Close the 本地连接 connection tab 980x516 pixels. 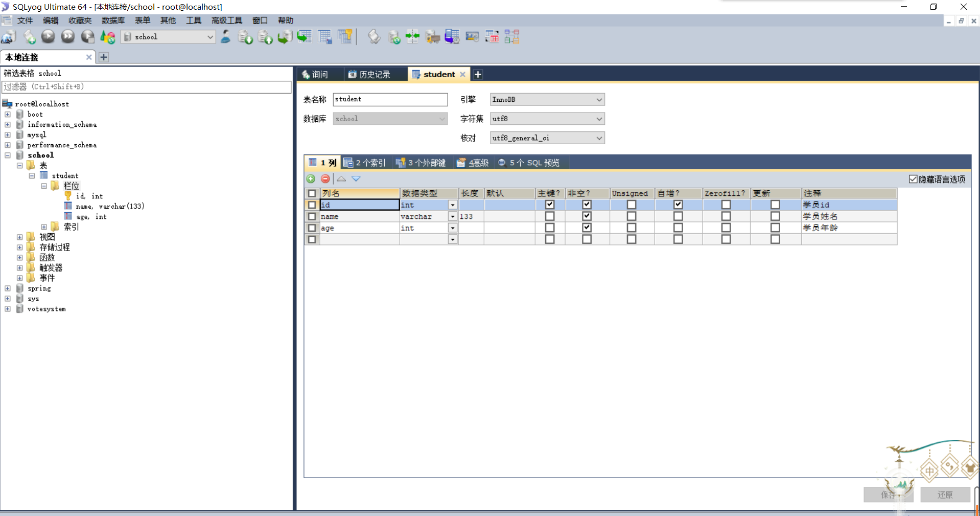[x=89, y=57]
